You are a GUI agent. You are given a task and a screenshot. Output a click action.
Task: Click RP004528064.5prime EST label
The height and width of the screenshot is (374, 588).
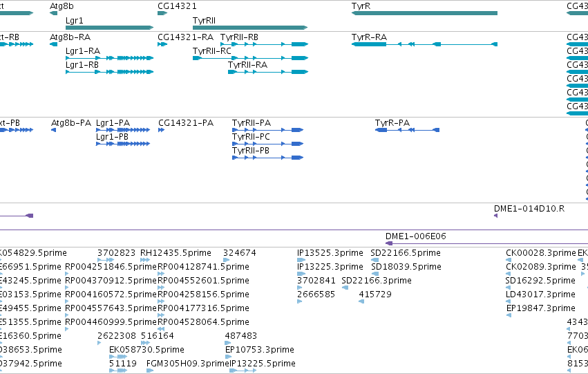[x=203, y=322]
